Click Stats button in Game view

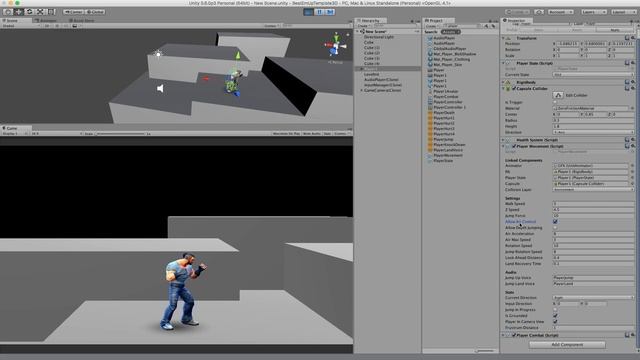coord(327,133)
